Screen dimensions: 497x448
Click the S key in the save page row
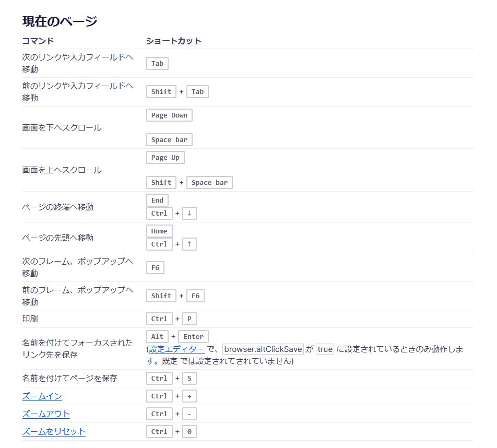[x=190, y=379]
